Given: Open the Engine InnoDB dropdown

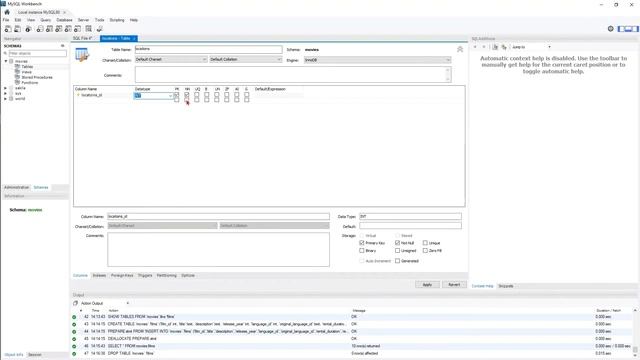Looking at the screenshot, I should 378,60.
